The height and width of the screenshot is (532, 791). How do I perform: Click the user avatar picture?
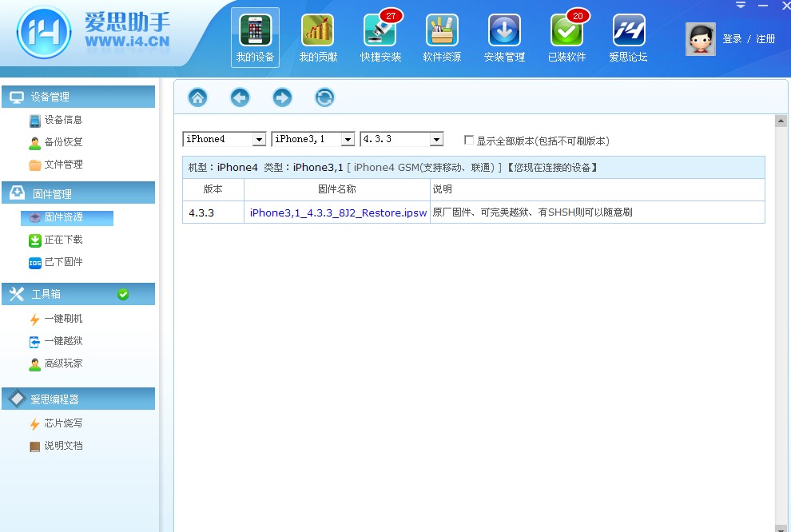(x=700, y=39)
